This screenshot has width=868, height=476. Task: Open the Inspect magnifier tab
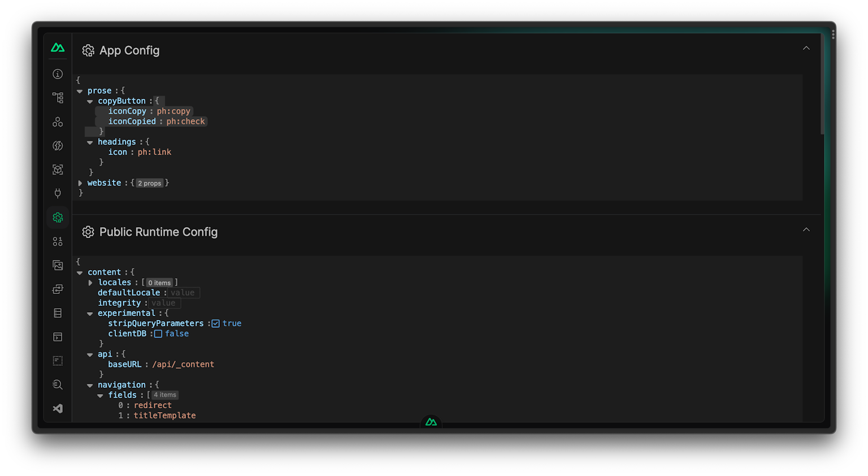coord(58,384)
